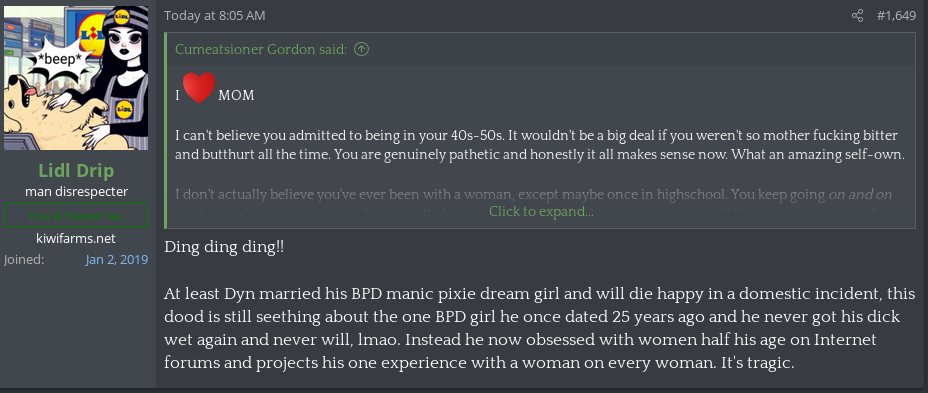
Task: Click Cumeatsioner Gordon said attribution link
Action: click(261, 49)
